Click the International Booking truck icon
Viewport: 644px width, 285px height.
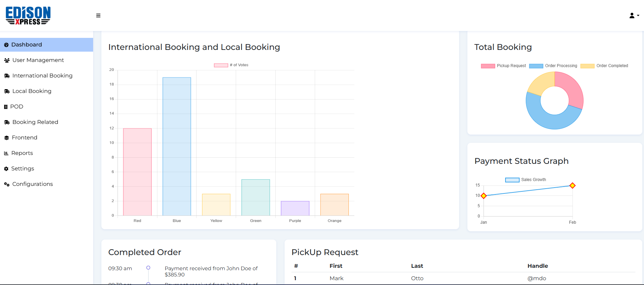[7, 76]
